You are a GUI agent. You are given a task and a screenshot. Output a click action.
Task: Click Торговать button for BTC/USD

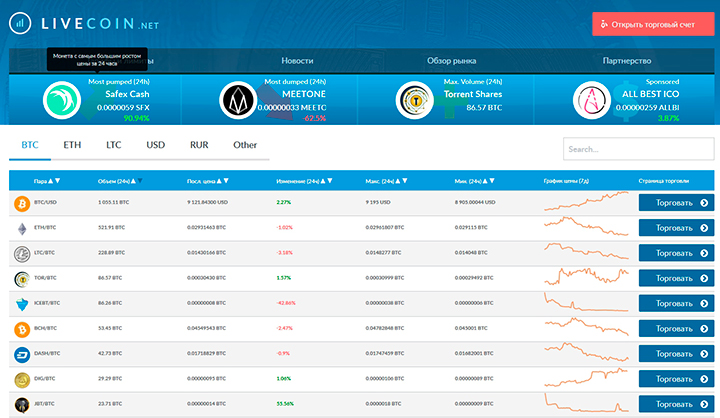coord(676,203)
